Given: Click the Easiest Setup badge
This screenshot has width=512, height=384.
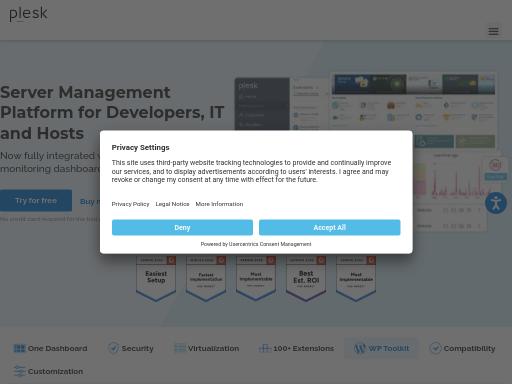Looking at the screenshot, I should [x=156, y=278].
